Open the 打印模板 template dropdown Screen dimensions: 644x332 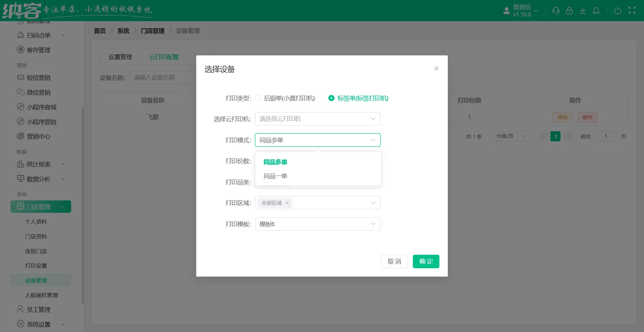pyautogui.click(x=317, y=224)
